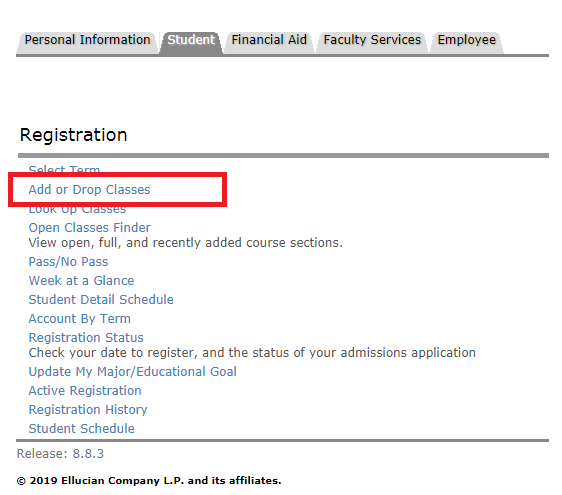Click the Release 8.8.3 text
The width and height of the screenshot is (562, 495).
[60, 454]
